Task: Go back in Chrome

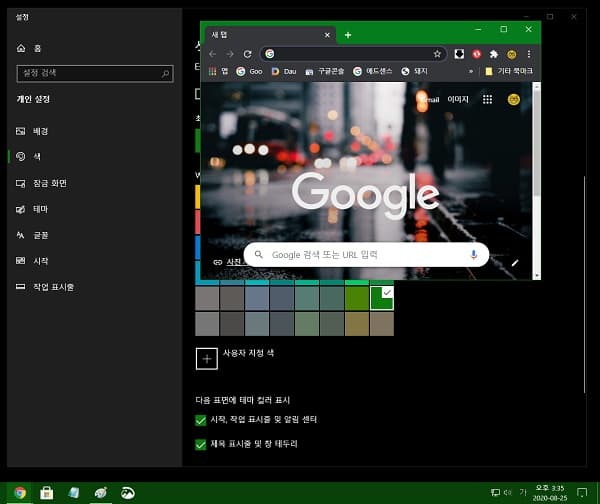Action: click(213, 54)
